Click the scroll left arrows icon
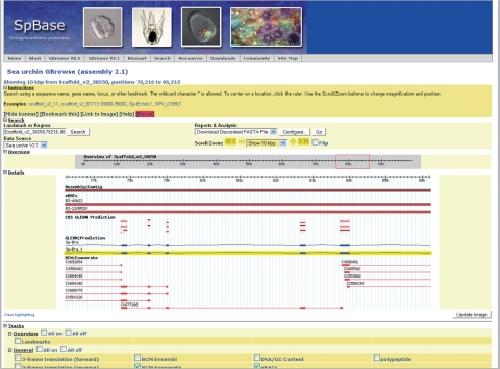 click(x=230, y=142)
